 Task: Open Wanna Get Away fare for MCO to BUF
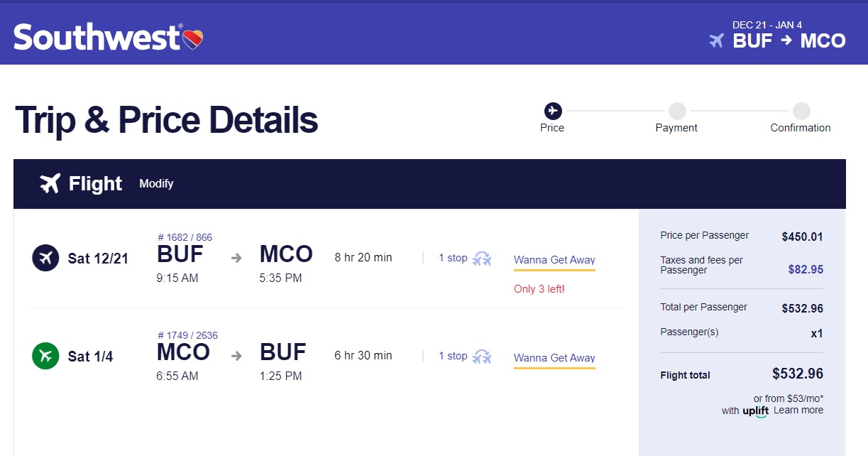coord(554,358)
